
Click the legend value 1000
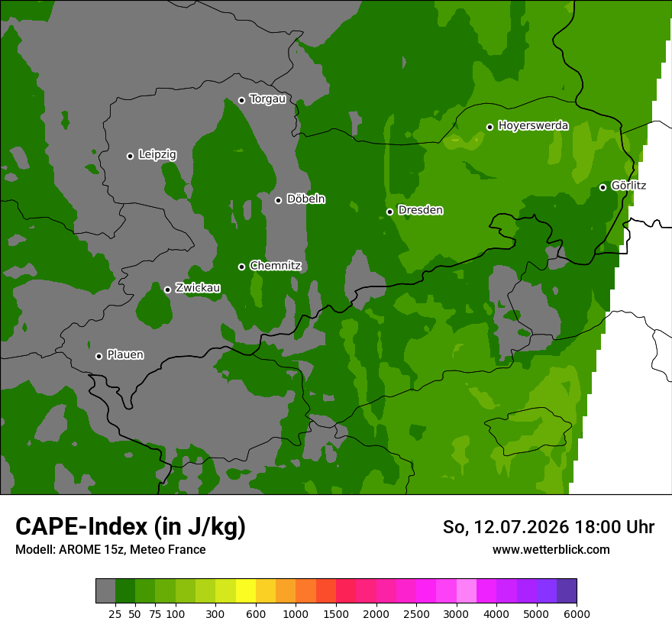pos(296,614)
